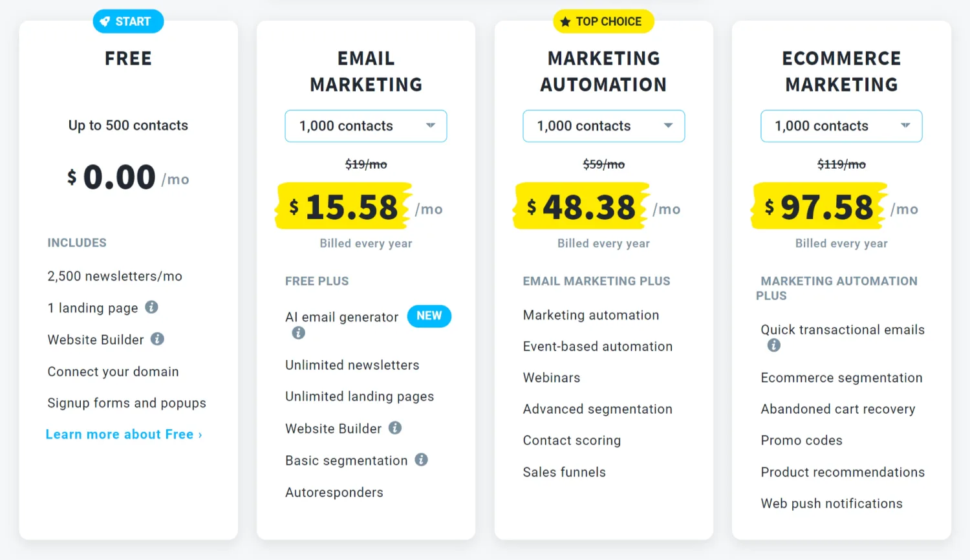Image resolution: width=970 pixels, height=560 pixels.
Task: Click the NEW badge beside AI email generator
Action: [429, 316]
